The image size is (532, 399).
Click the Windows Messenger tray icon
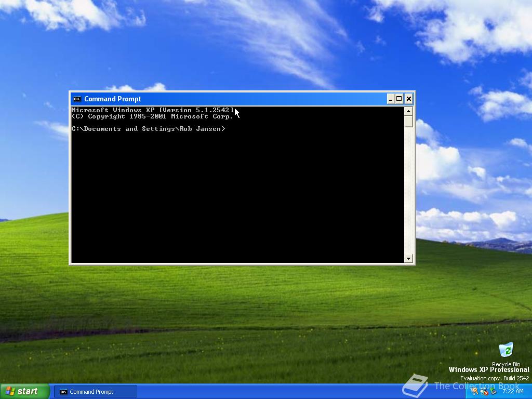[474, 391]
